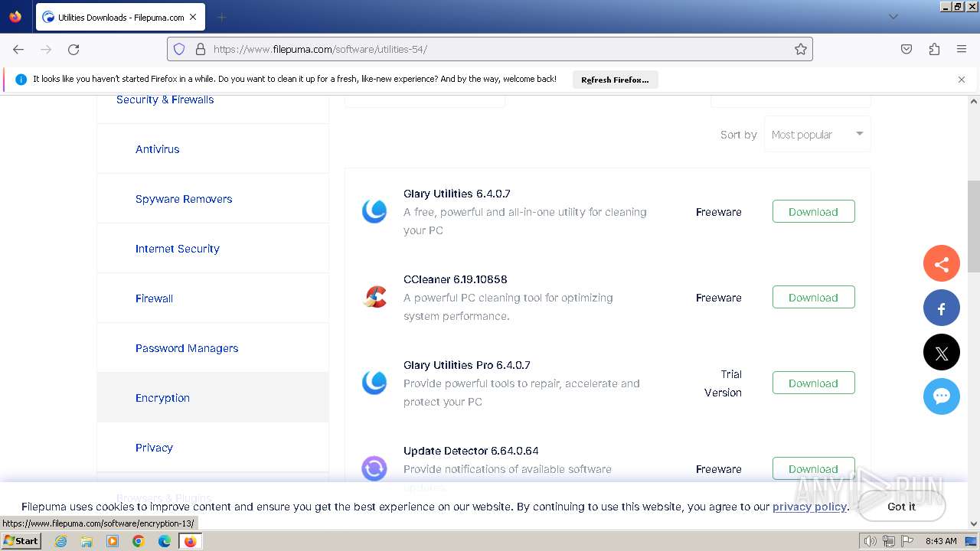Viewport: 980px width, 551px height.
Task: Click the Freeware label beside CCleaner
Action: click(719, 298)
